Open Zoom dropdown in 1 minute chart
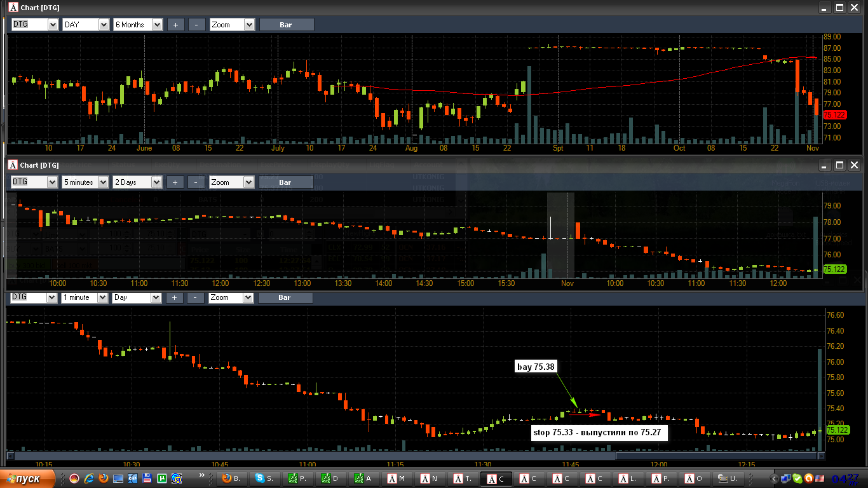 click(x=231, y=297)
